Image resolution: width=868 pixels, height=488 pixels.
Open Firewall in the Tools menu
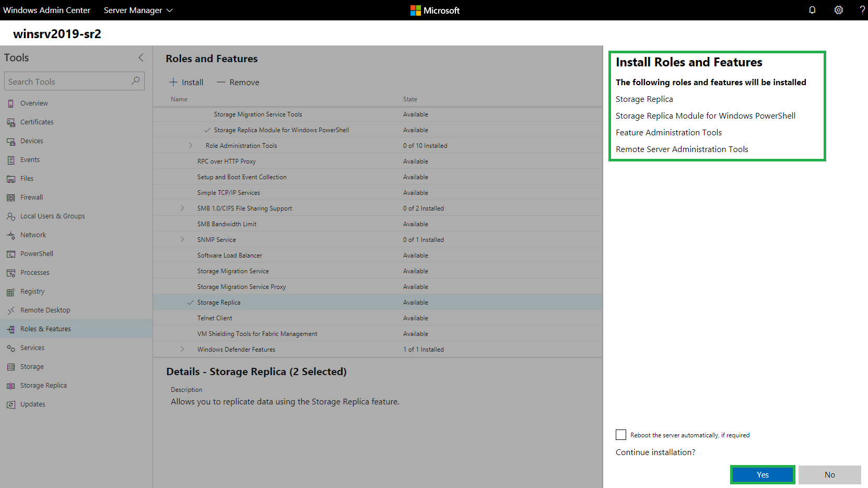coord(76,197)
